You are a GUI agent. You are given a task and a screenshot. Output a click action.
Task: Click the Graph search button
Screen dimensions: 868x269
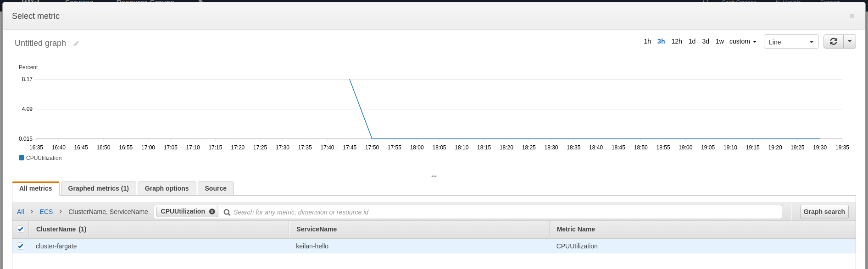pyautogui.click(x=824, y=212)
